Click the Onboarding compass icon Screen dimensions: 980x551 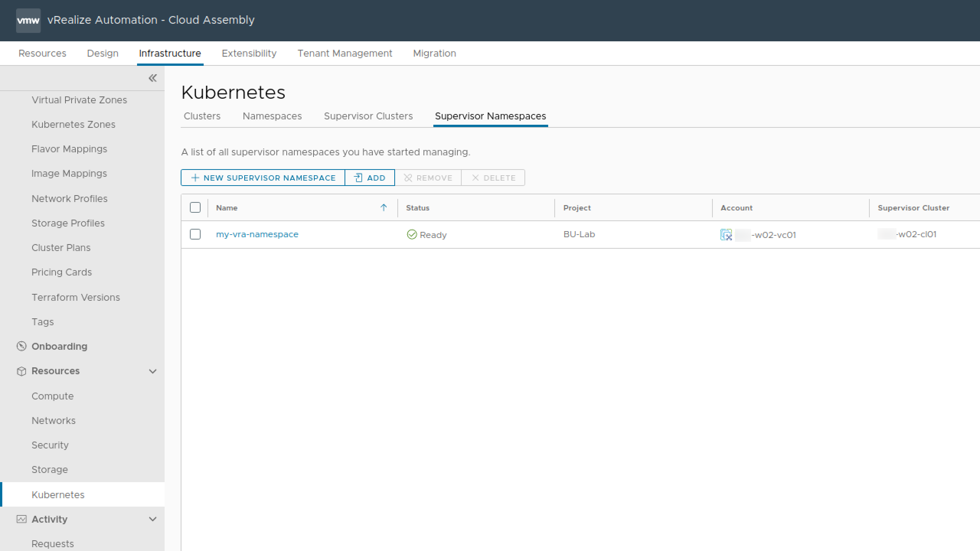point(21,346)
